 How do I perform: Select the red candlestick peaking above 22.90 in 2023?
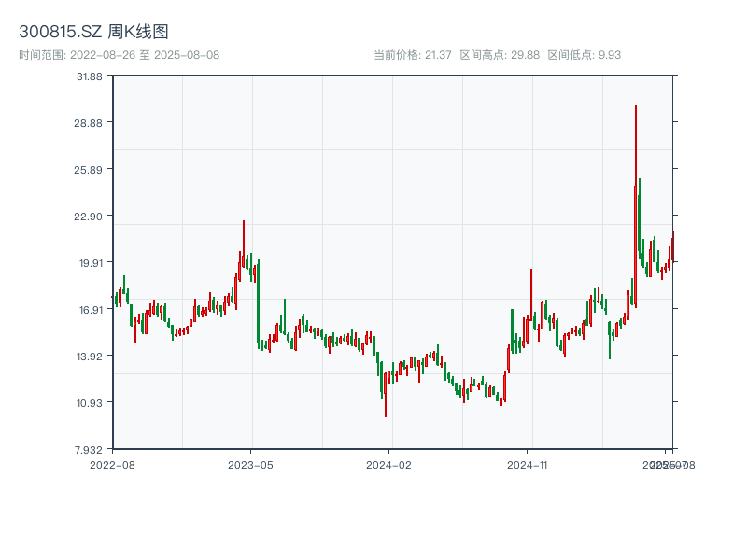point(244,244)
